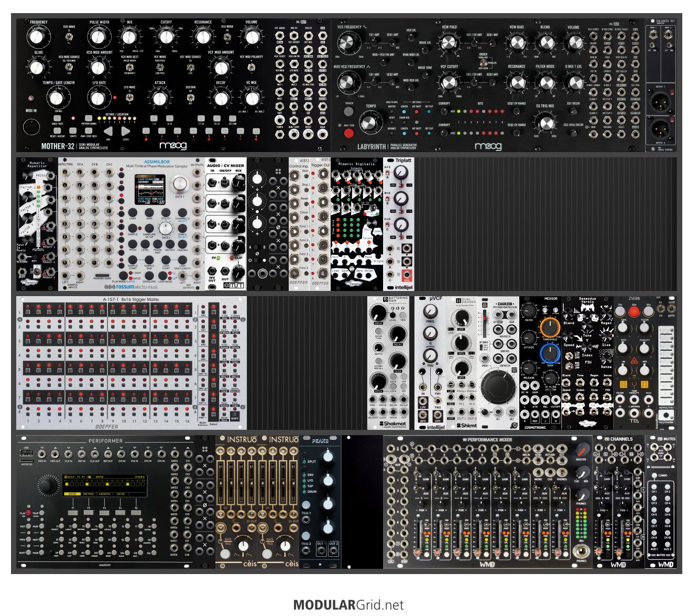698x616 pixels.
Task: Click the large black knob on Zagrzeb
Action: coord(498,387)
